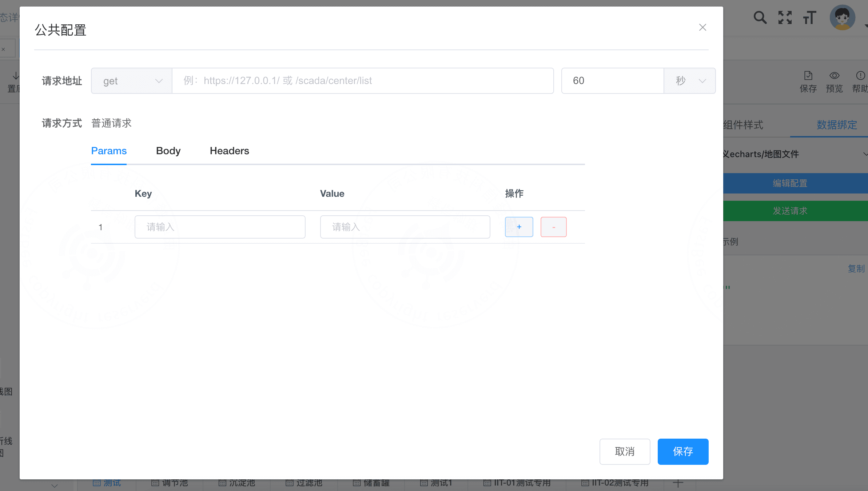Add a parameter row with plus button
Screen dimensions: 868x491
[x=519, y=227]
